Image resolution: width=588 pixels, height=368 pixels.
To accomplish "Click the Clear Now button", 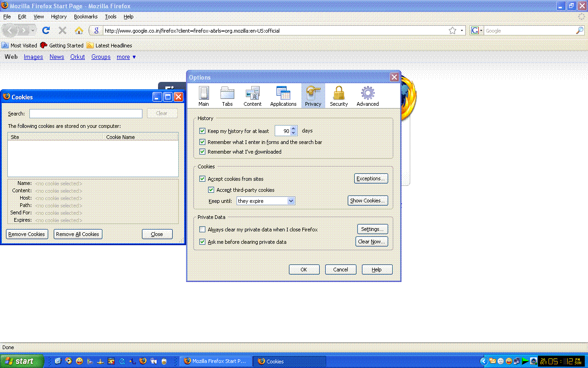I will 372,241.
